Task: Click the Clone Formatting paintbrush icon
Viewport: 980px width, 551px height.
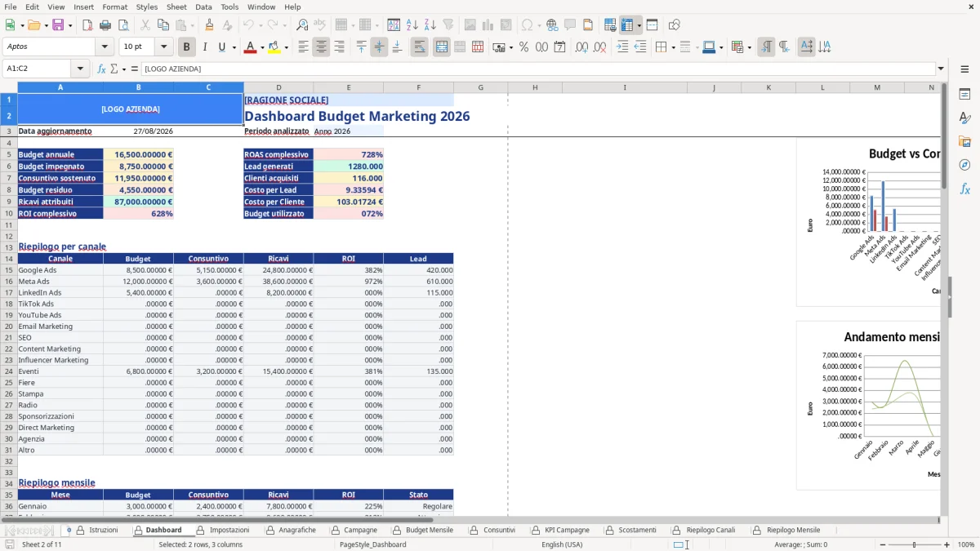Action: point(209,25)
